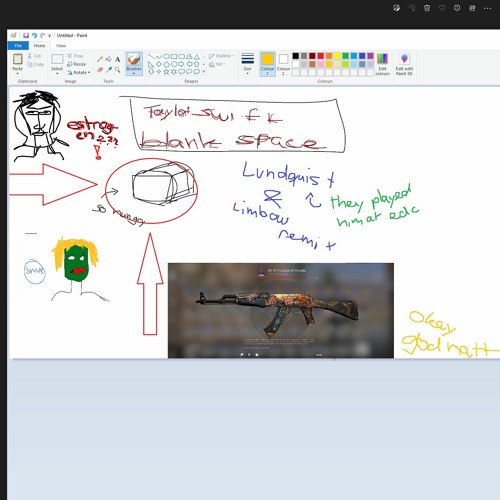Switch to the Home ribbon tab
The image size is (500, 500).
pos(39,46)
